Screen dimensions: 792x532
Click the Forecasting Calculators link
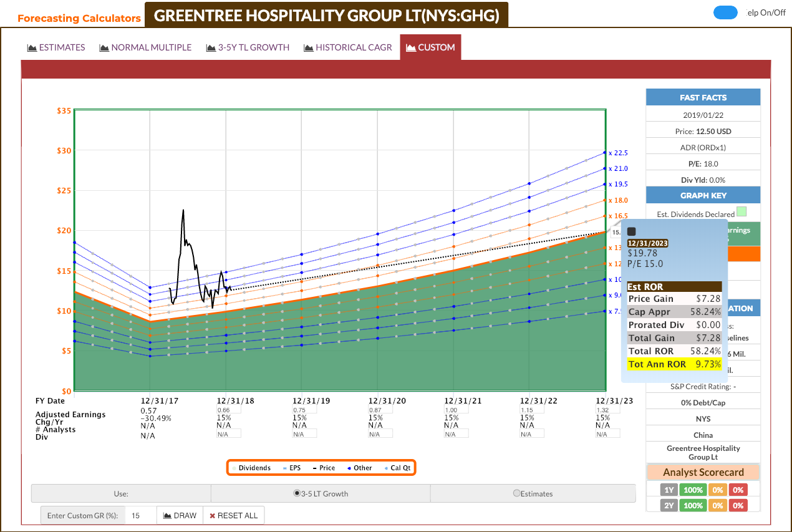point(79,18)
